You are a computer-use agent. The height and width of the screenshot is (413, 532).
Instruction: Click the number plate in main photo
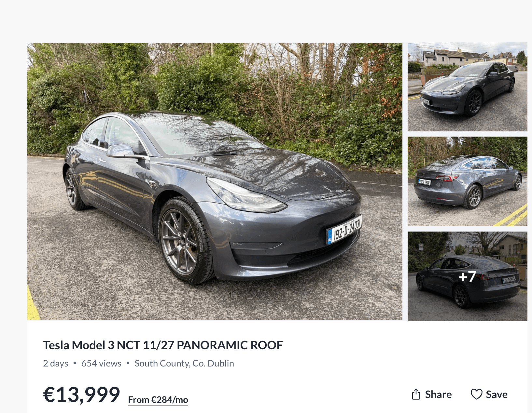pyautogui.click(x=344, y=230)
